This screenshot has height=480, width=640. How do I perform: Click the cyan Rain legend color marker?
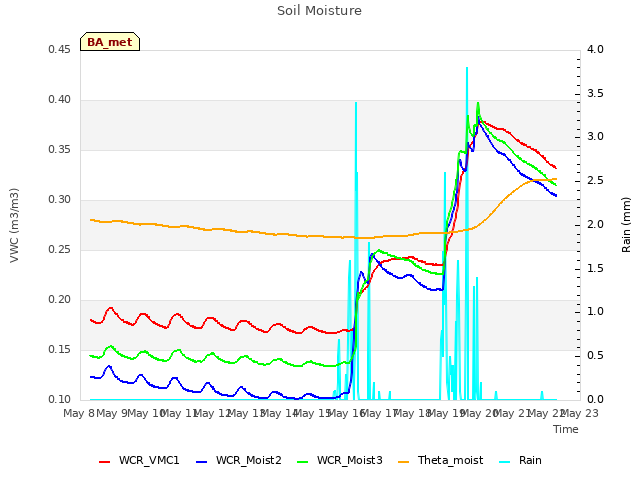click(504, 462)
